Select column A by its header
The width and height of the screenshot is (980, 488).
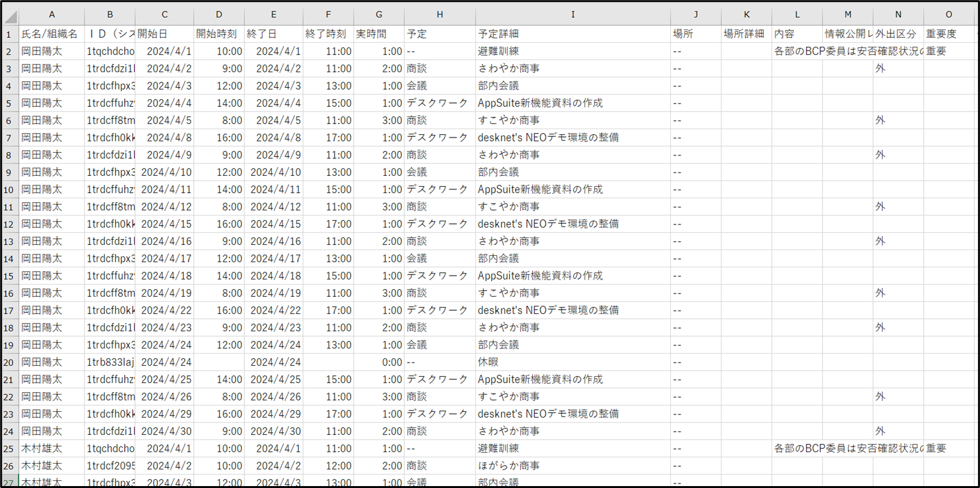[x=52, y=15]
